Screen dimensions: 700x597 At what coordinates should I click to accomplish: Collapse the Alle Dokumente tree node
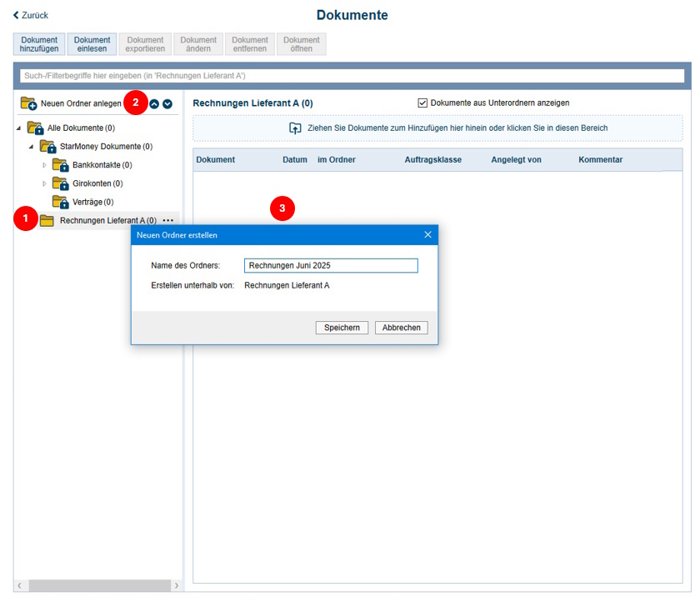click(x=19, y=128)
